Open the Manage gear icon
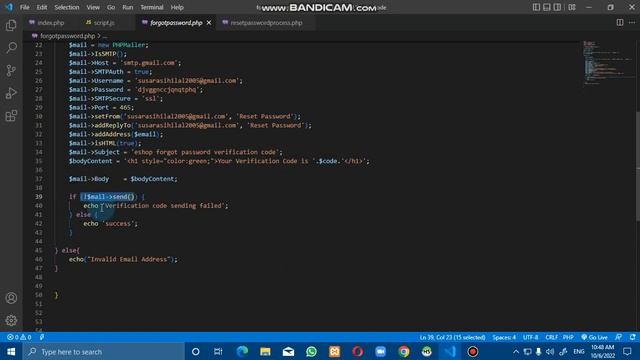640x360 pixels. coord(11,320)
